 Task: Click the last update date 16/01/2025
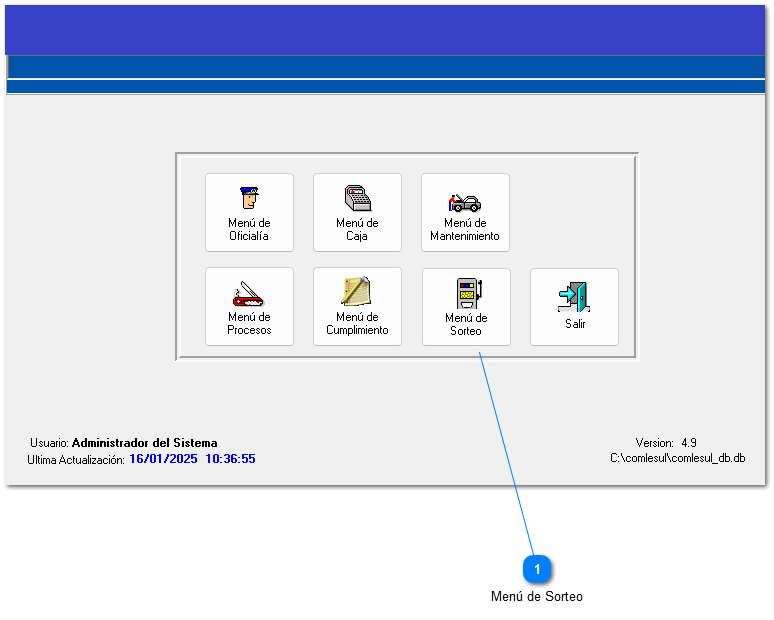[x=163, y=460]
